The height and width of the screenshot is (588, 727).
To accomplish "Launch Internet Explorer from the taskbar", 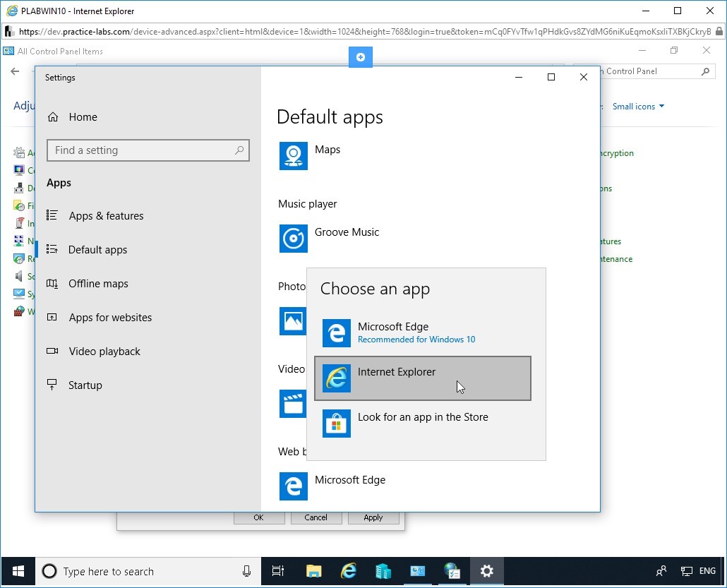I will pyautogui.click(x=349, y=571).
